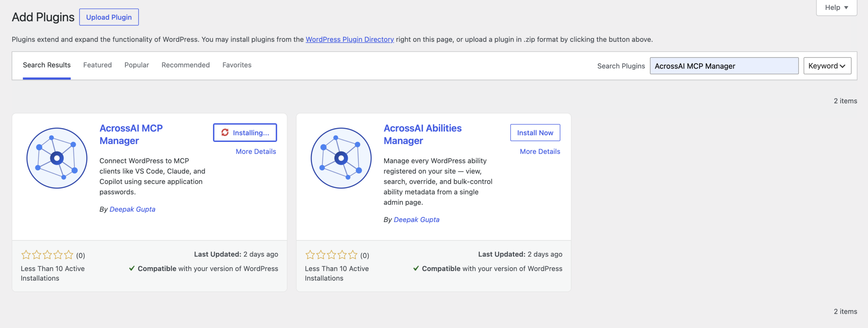Click the AcrossAI MCP Manager plugin logo

pyautogui.click(x=57, y=158)
